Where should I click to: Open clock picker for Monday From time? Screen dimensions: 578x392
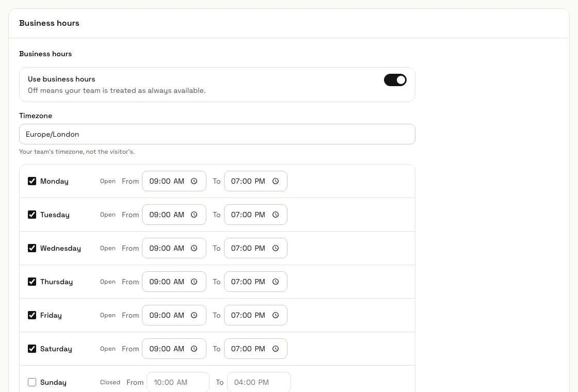point(194,181)
